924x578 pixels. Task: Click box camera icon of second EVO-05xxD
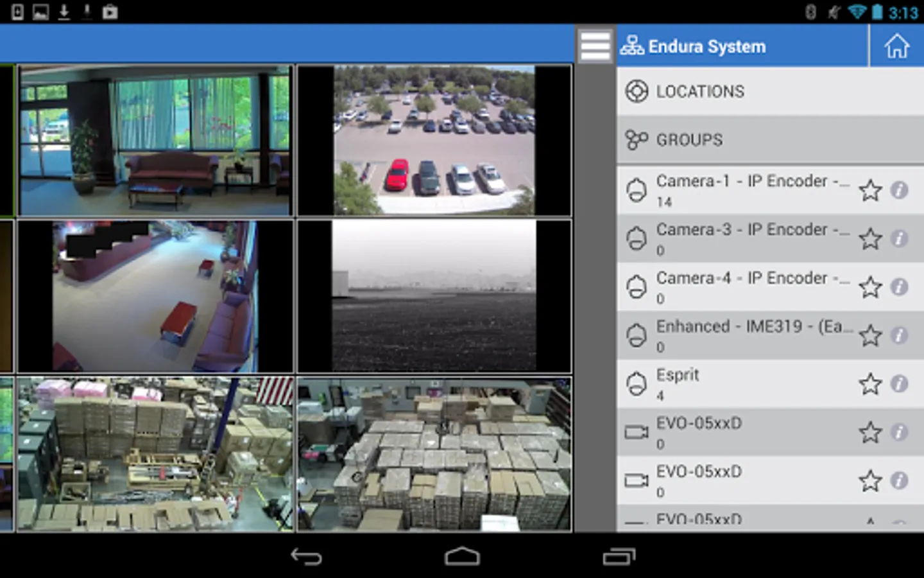(x=637, y=480)
